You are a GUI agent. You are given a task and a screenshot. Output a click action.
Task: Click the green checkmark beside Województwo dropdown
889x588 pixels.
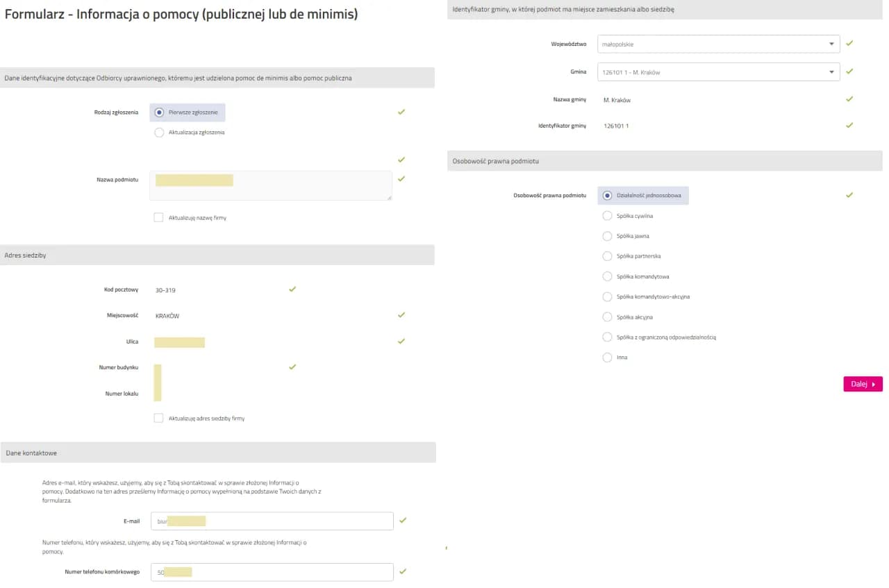(x=849, y=43)
